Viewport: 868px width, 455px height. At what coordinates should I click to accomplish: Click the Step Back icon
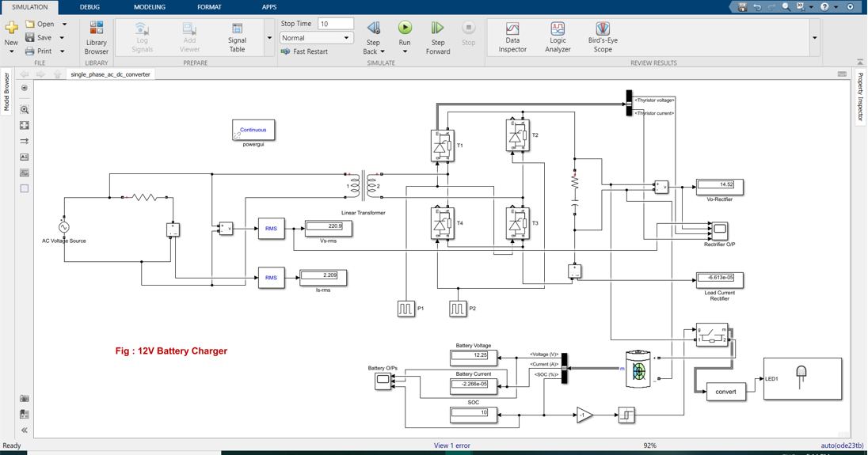click(x=374, y=28)
